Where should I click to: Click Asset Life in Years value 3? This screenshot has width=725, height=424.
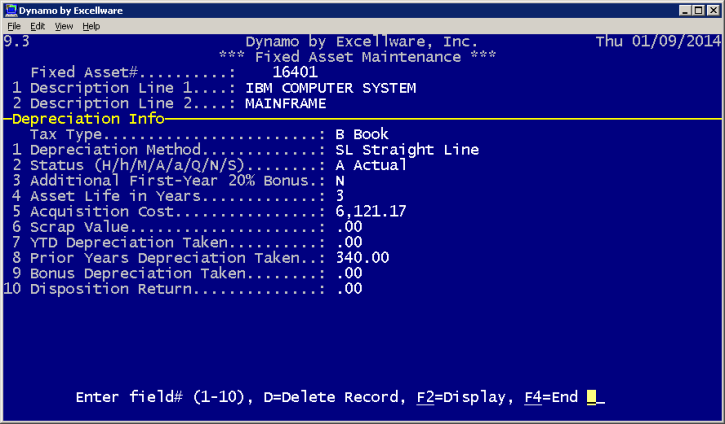(x=340, y=196)
